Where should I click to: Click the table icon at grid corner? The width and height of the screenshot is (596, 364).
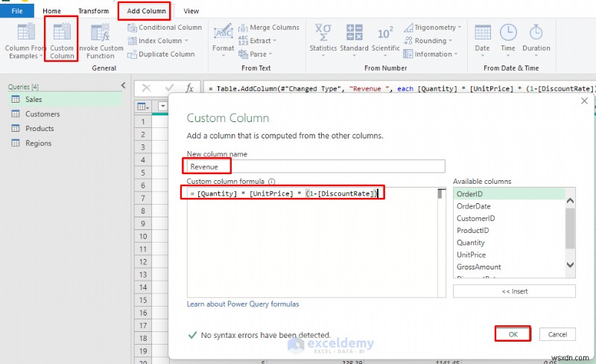tap(143, 106)
